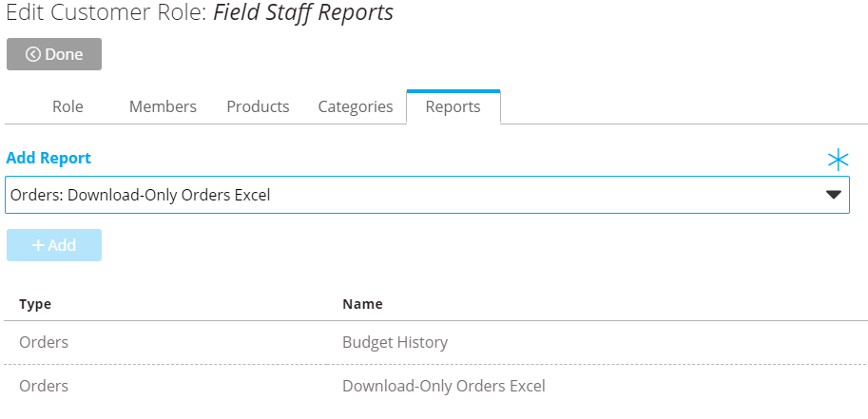Expand the report dropdown arrow

click(834, 195)
